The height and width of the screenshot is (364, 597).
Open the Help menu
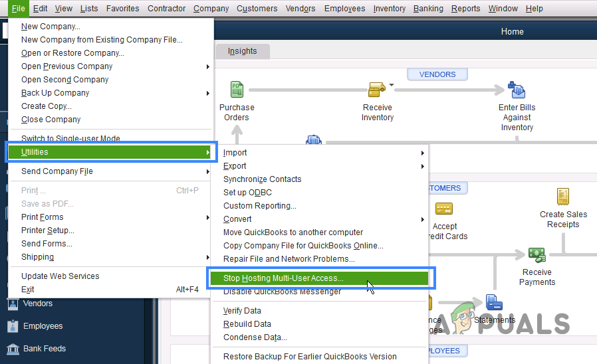(535, 9)
